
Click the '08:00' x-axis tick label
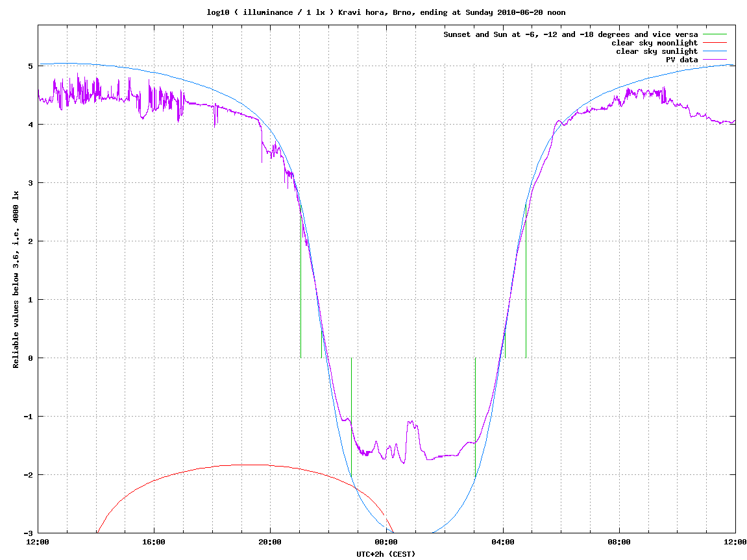[619, 542]
